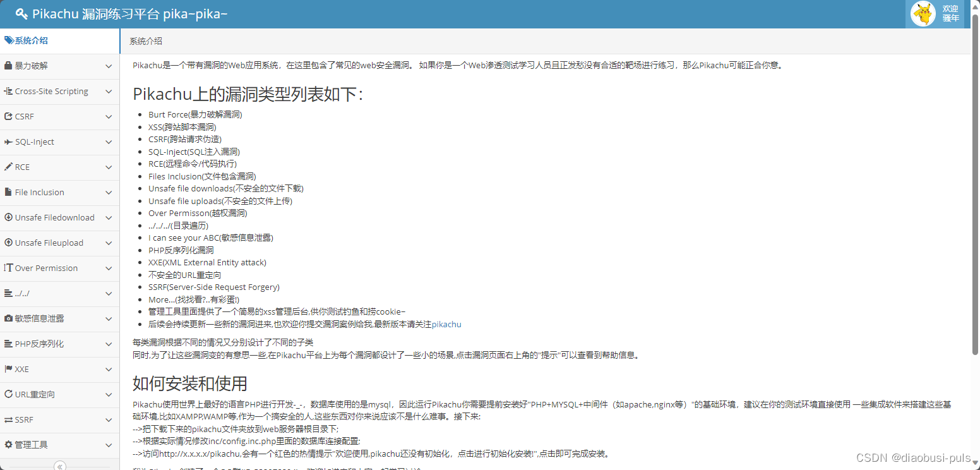Expand the ../../ directory traversal chevron

109,294
